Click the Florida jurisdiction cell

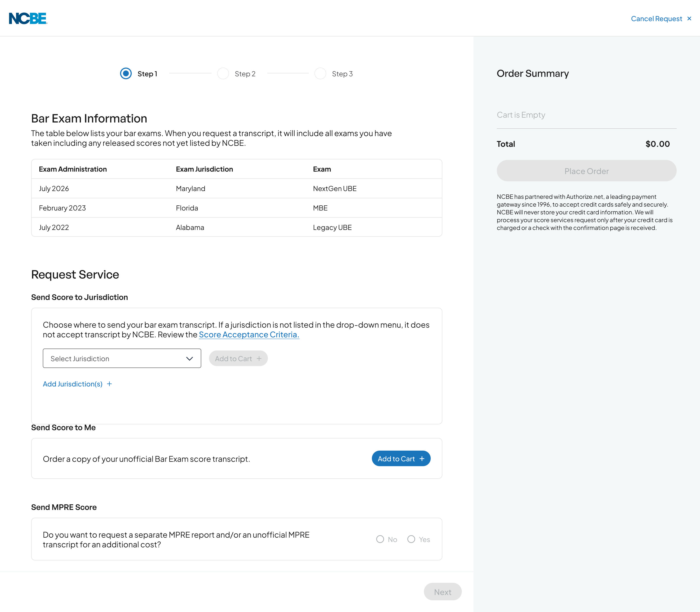pos(187,208)
